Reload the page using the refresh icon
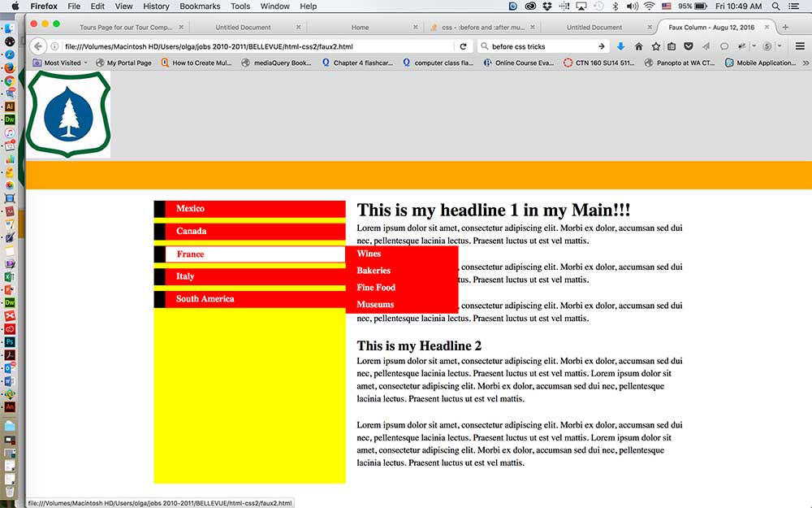This screenshot has height=508, width=812. click(x=464, y=46)
